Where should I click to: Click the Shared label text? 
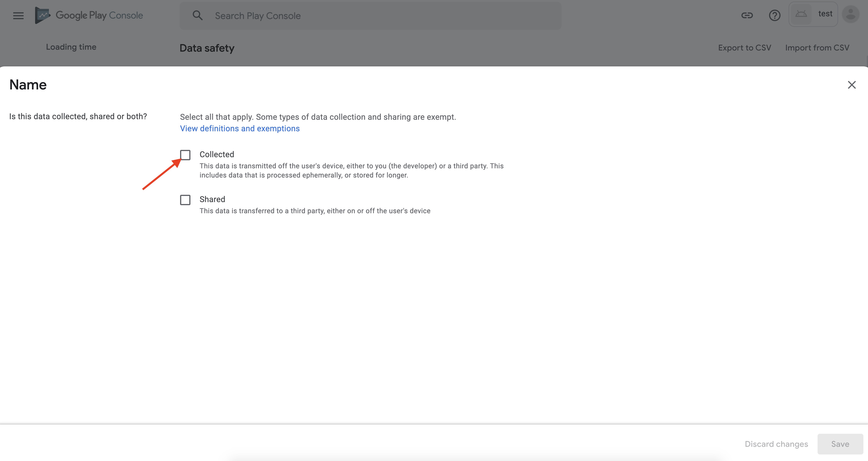click(212, 199)
